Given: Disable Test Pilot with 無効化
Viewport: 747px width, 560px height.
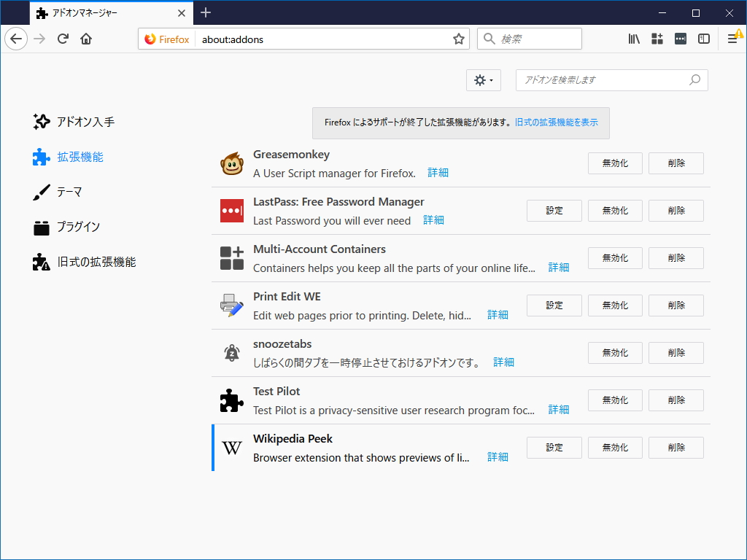Looking at the screenshot, I should pos(615,400).
